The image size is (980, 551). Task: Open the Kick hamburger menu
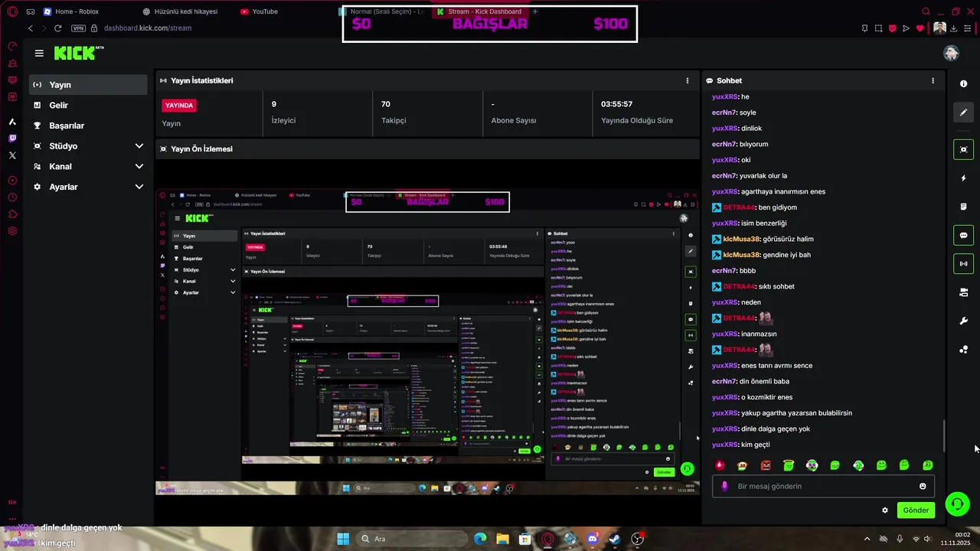coord(39,53)
